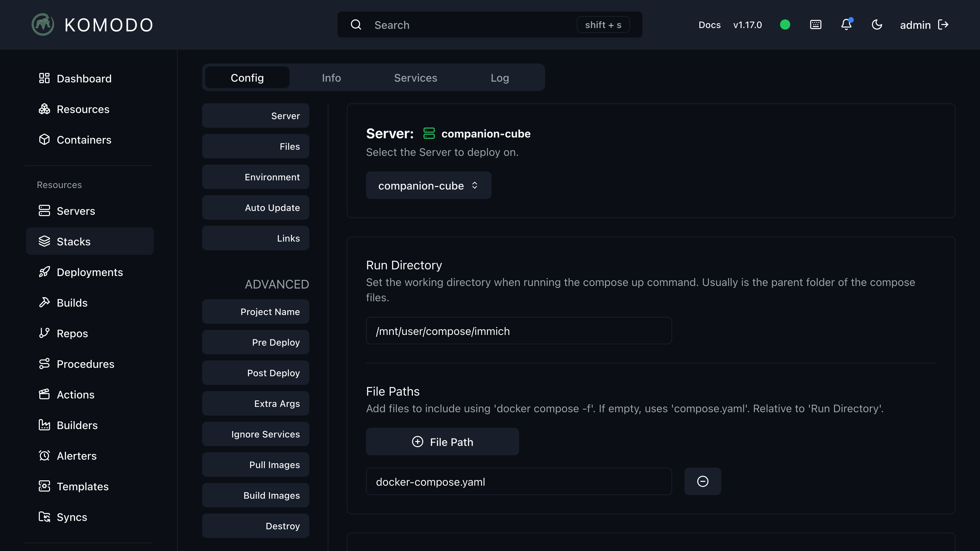Open the Docs link
Viewport: 980px width, 551px height.
(x=709, y=25)
